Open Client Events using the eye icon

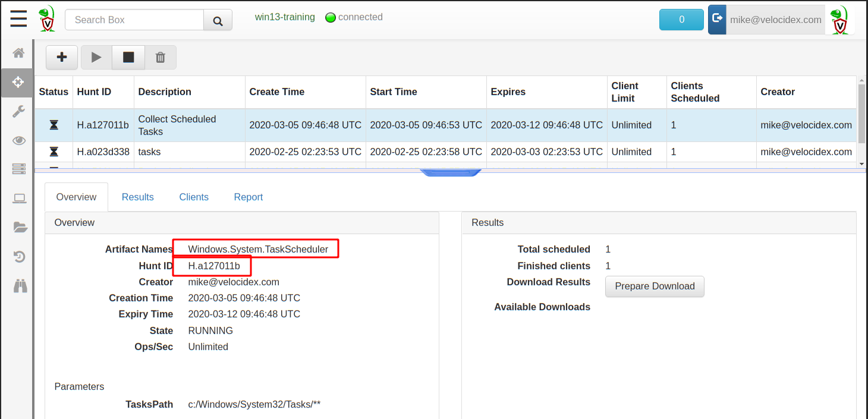(18, 140)
